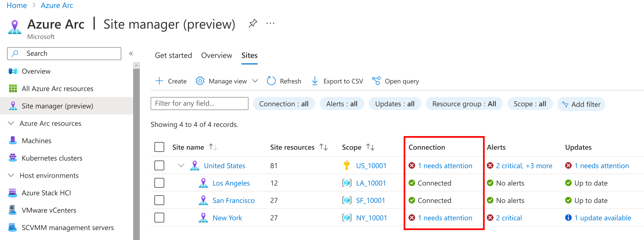Click the Refresh icon in toolbar

click(x=271, y=81)
